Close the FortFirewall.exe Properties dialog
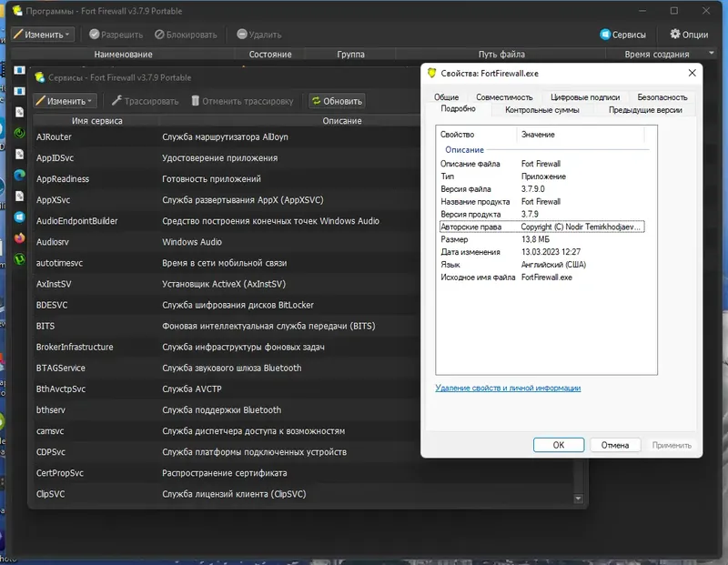 tap(692, 73)
